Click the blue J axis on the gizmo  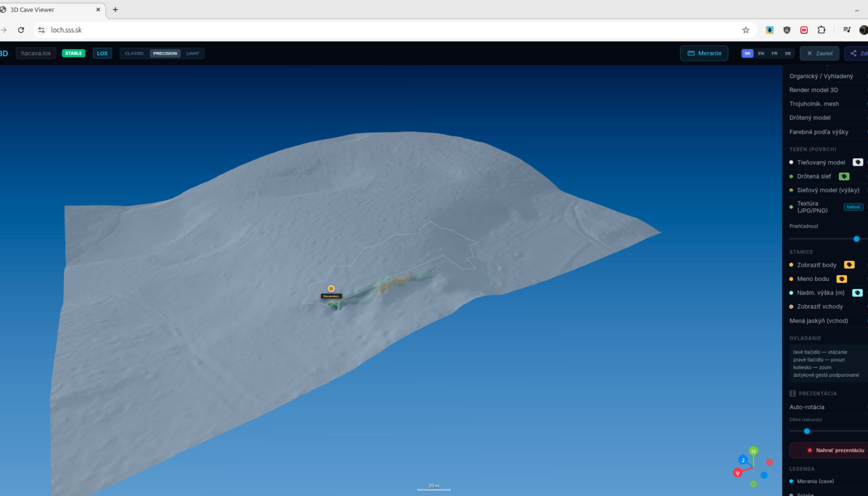click(743, 460)
